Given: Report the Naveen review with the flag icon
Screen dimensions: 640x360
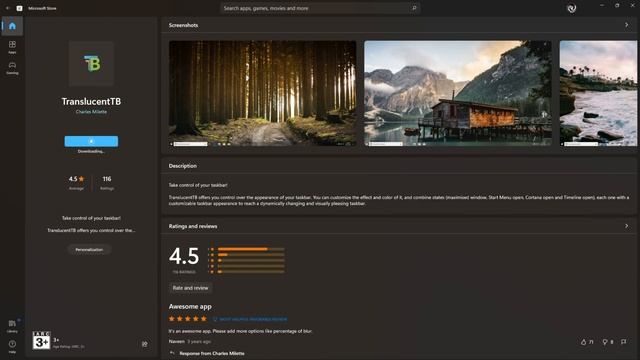Looking at the screenshot, I should tap(623, 342).
